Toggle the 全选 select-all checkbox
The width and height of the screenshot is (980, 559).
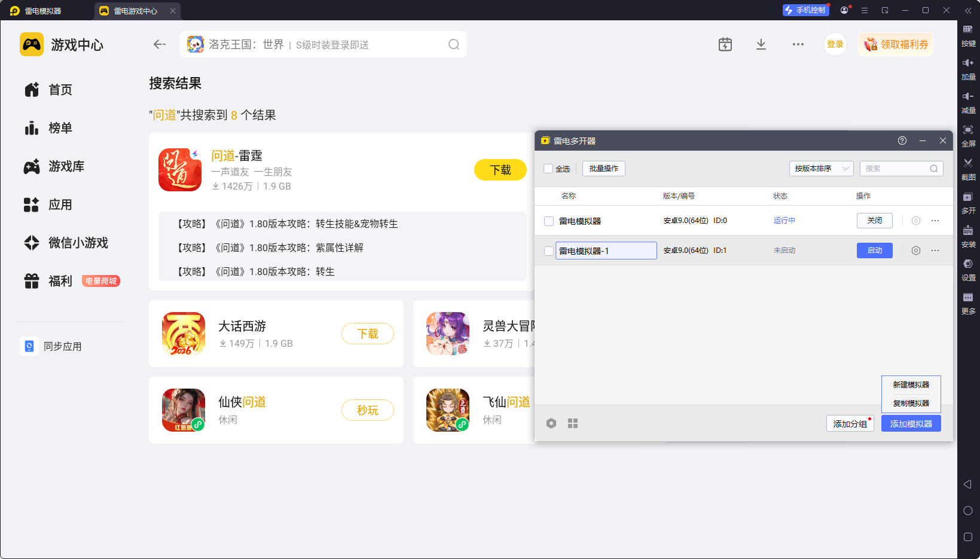[548, 169]
